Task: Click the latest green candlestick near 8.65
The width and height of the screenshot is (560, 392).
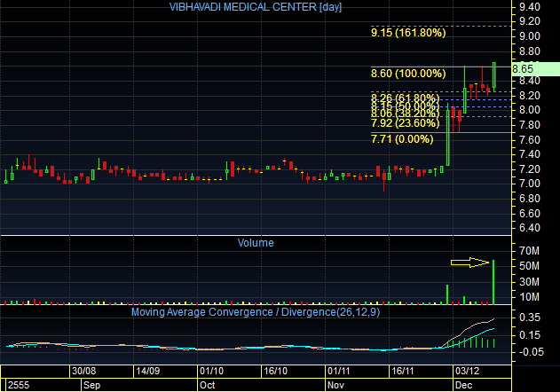Action: pos(494,75)
